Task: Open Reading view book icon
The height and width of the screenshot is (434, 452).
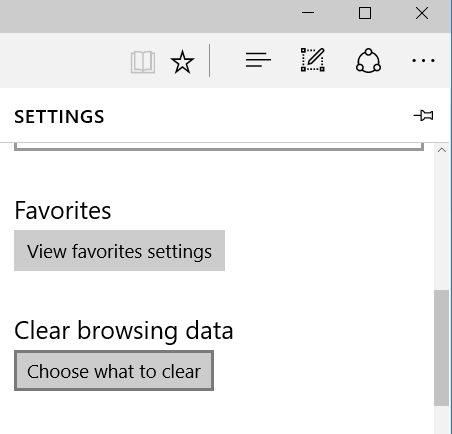Action: [143, 62]
